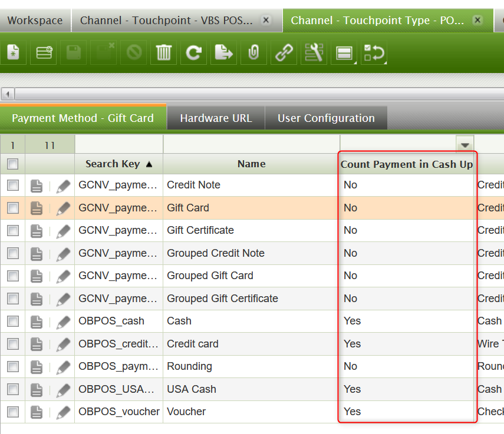Open the Count Payment filter dropdown
The height and width of the screenshot is (434, 504).
click(465, 145)
